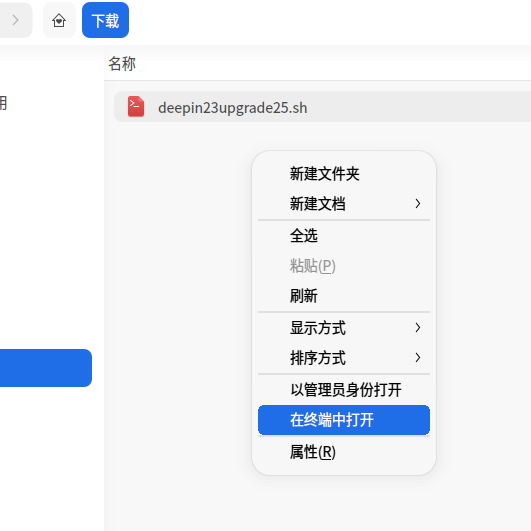Click the greyed 粘贴(P) menu entry
Image resolution: width=531 pixels, height=531 pixels.
pos(344,266)
